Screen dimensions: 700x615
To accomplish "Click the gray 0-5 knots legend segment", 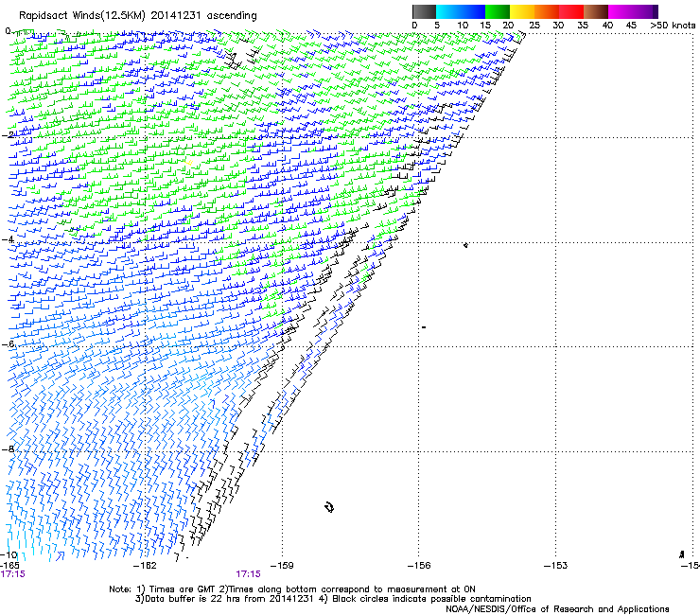I will point(424,11).
